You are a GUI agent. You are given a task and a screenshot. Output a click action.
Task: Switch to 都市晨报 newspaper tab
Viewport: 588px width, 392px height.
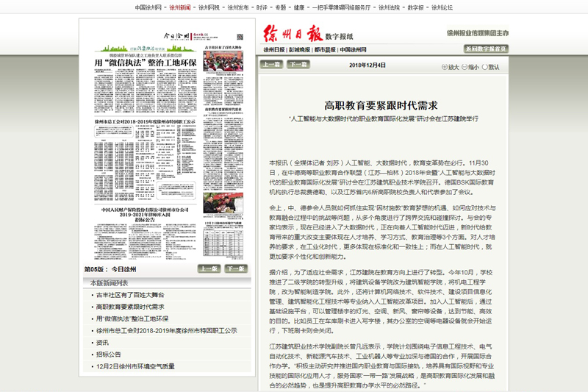(x=325, y=50)
